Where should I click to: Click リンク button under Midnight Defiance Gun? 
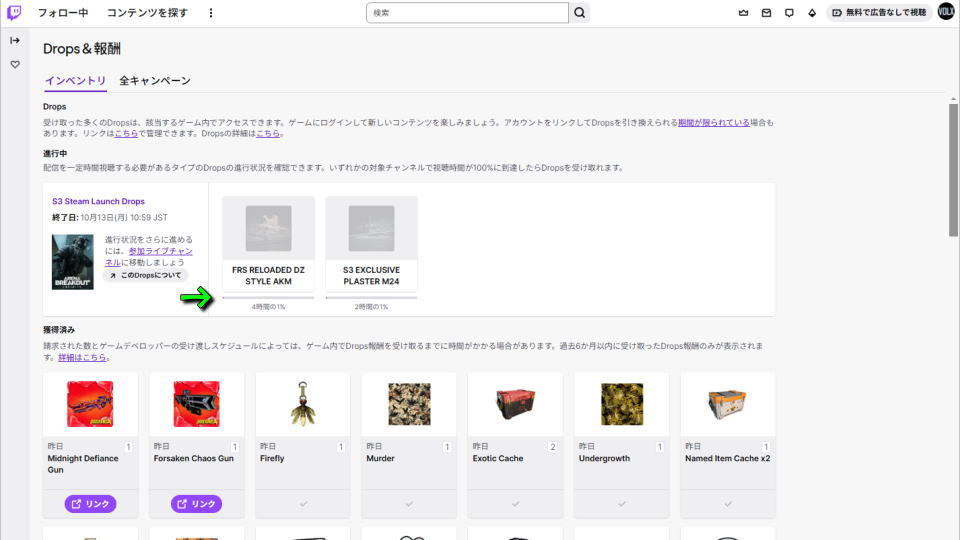click(x=90, y=504)
